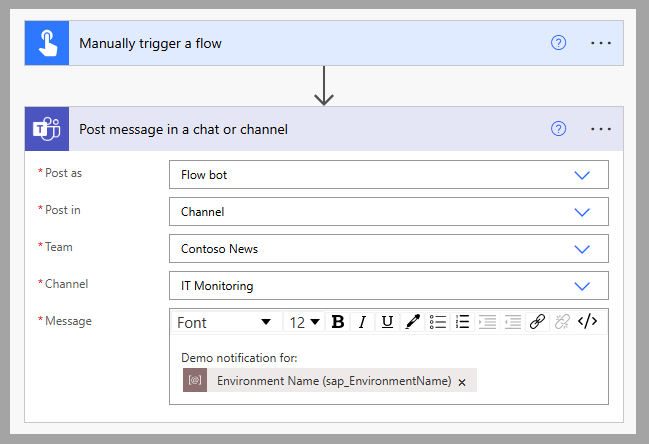Screen dimensions: 649x444
Task: Toggle bold formatting in message editor
Action: pos(338,322)
